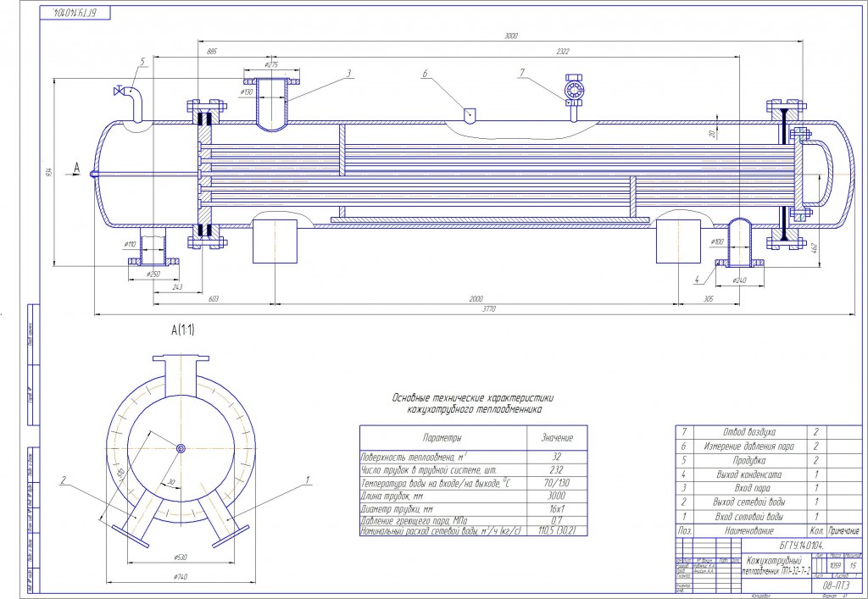Image resolution: width=868 pixels, height=599 pixels.
Task: Click the 2000 support spacing dimension
Action: point(476,299)
